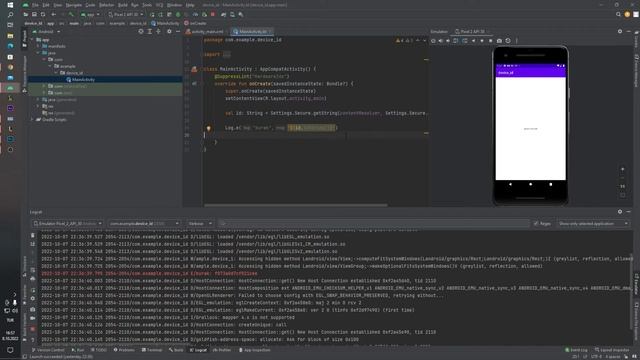Take an emulator screenshot with the camera icon

[499, 41]
